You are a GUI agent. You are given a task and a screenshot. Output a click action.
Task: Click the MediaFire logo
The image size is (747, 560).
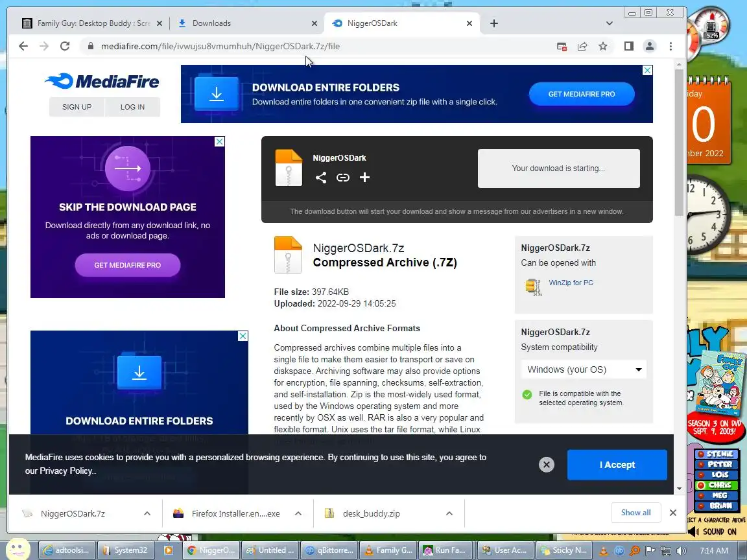(x=101, y=82)
